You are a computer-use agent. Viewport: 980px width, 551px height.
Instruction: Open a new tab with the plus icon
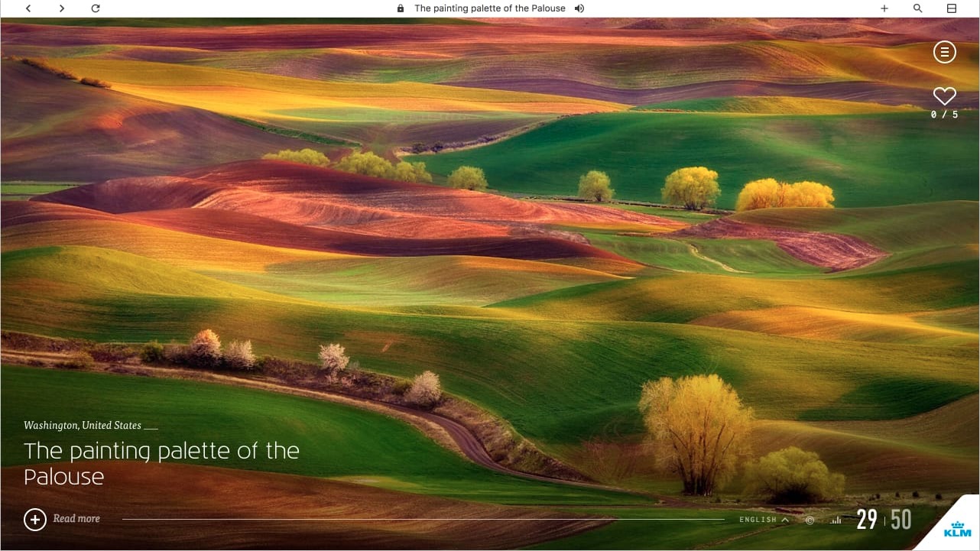click(884, 8)
